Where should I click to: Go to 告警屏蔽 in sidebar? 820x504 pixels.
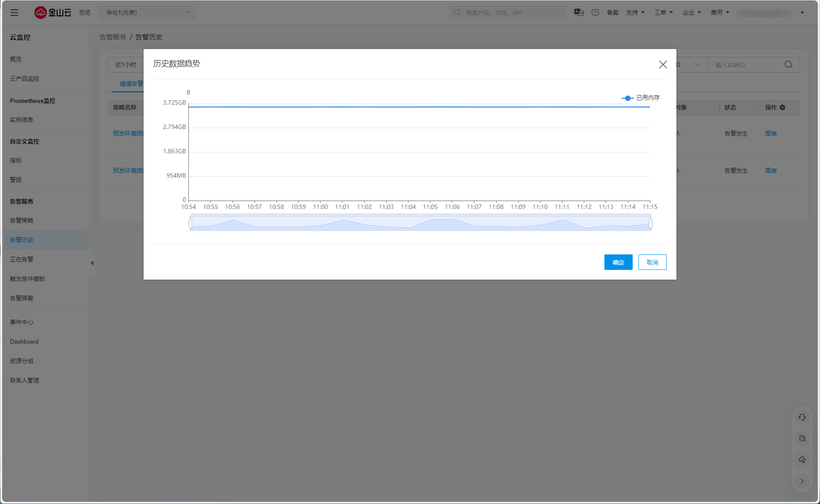click(22, 298)
